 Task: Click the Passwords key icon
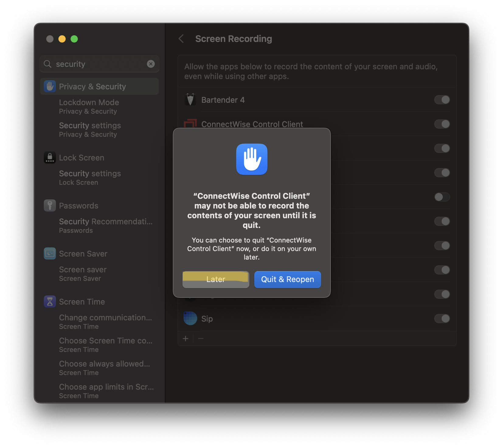point(50,205)
